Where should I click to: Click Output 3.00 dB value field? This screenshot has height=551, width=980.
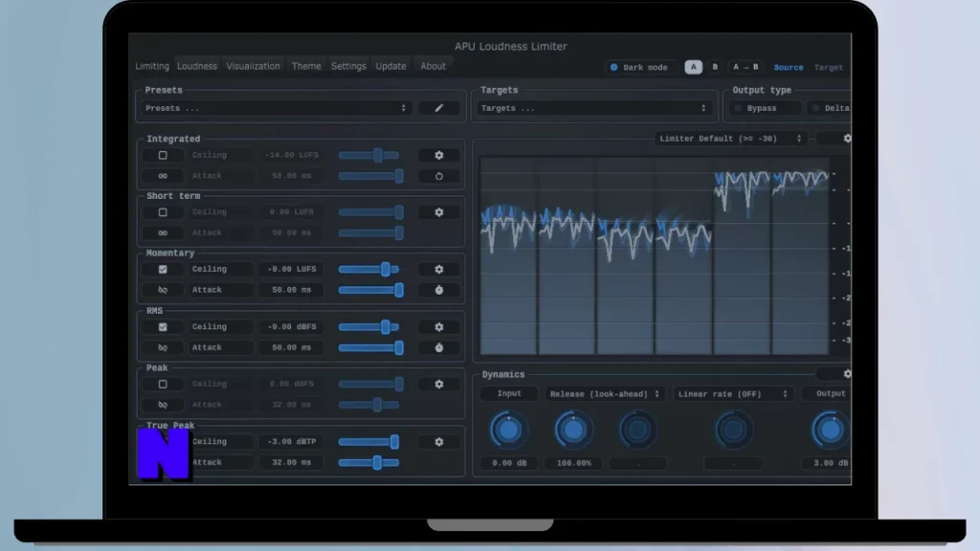(x=828, y=463)
